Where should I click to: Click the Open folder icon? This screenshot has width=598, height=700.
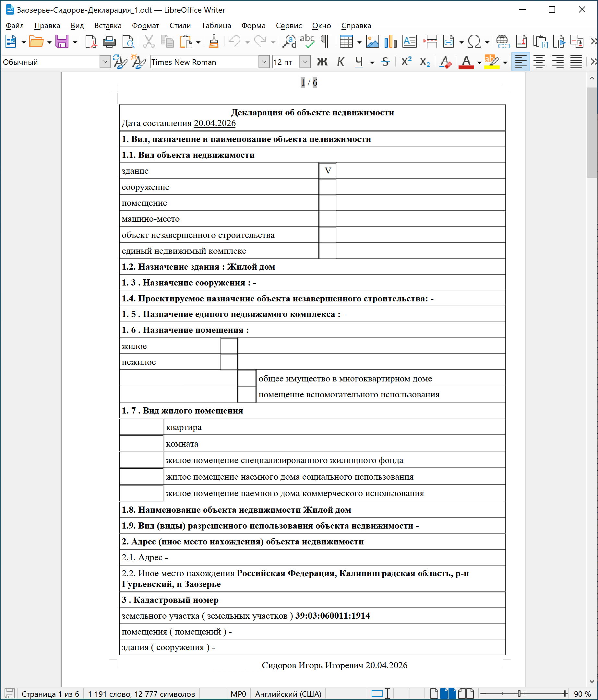(37, 41)
